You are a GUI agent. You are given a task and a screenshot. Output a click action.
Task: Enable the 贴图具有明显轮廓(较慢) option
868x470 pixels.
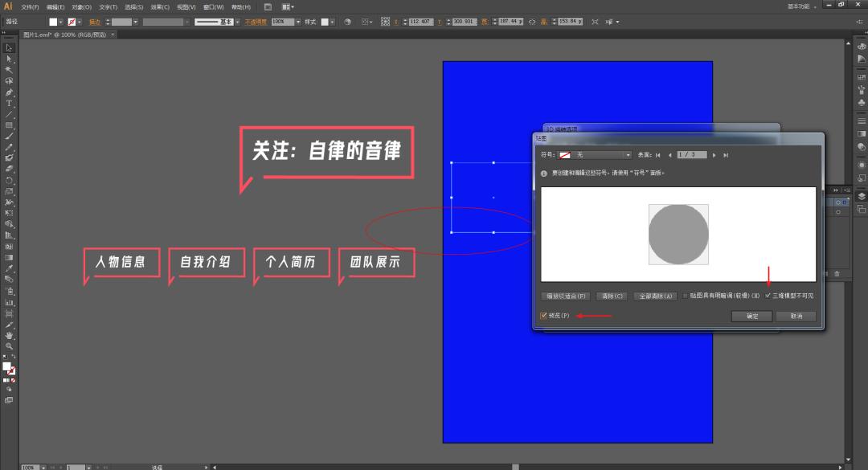click(x=686, y=296)
